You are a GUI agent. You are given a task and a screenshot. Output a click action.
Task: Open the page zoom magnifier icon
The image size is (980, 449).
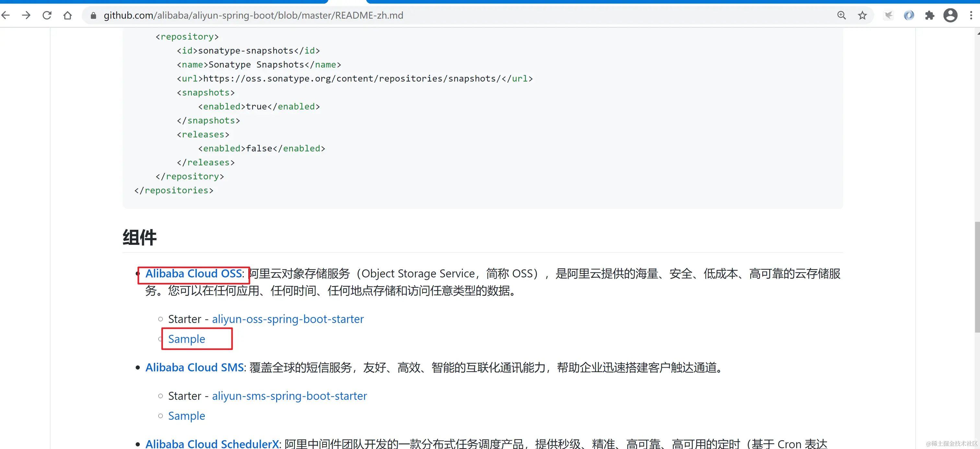pyautogui.click(x=842, y=15)
